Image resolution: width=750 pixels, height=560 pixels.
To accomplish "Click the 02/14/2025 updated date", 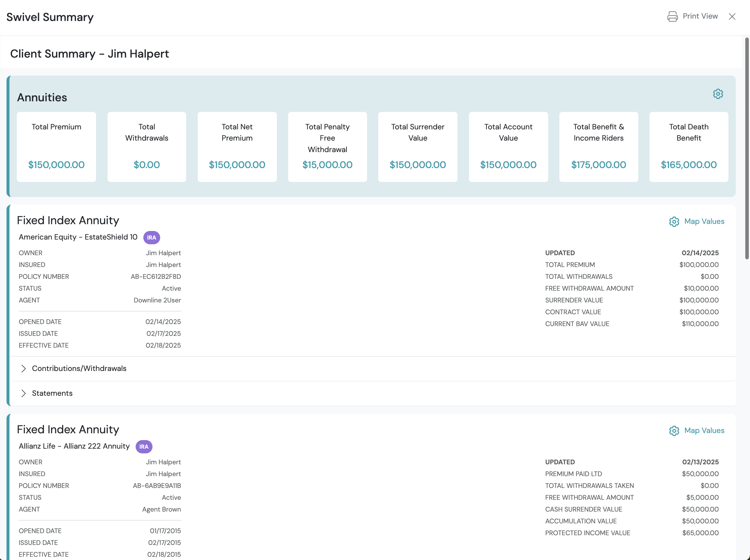I will pos(700,253).
